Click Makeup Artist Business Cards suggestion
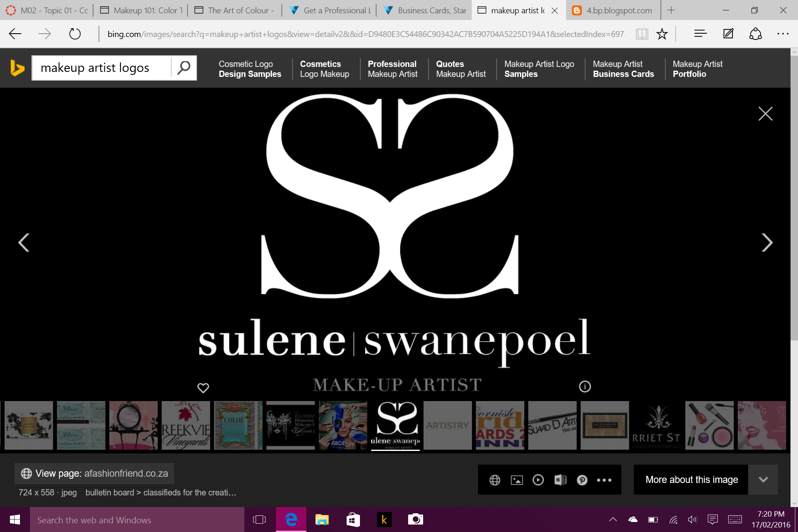Image resolution: width=798 pixels, height=532 pixels. coord(623,69)
